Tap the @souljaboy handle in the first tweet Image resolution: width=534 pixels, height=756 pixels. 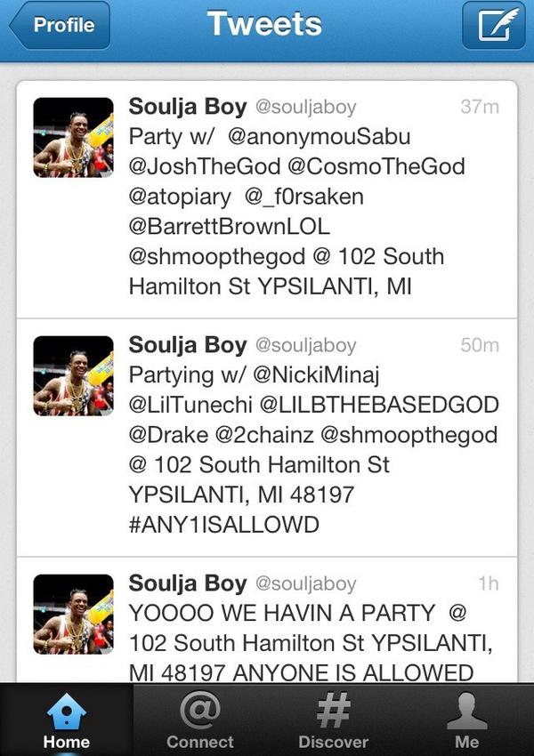point(305,107)
